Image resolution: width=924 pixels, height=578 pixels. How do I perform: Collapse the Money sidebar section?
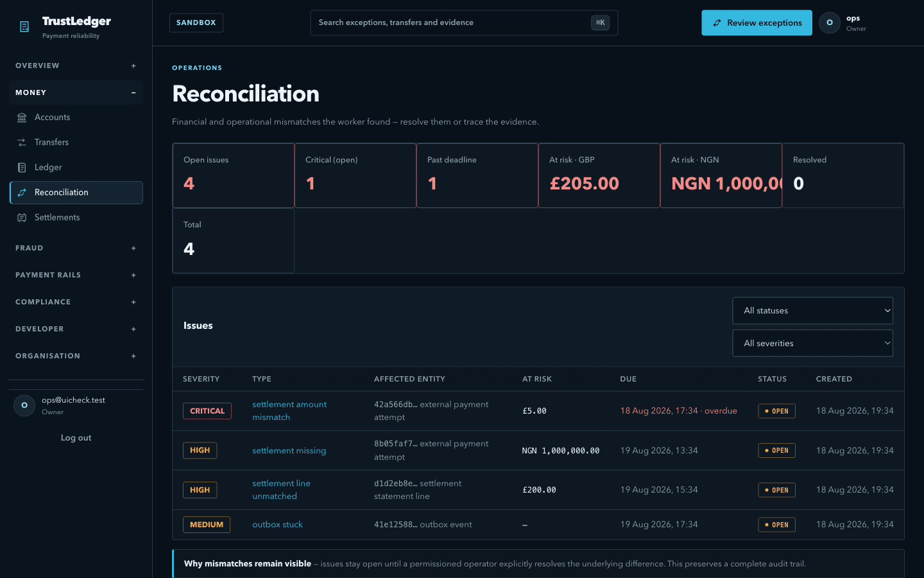click(76, 92)
